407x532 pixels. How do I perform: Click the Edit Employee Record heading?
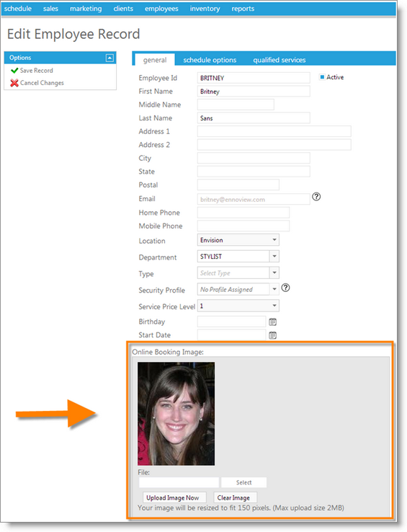coord(73,34)
